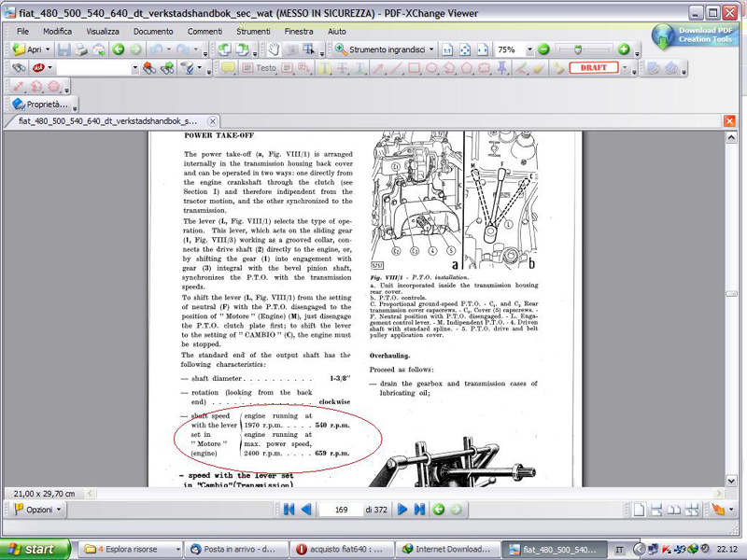Open the Strumenti menu
This screenshot has height=560, width=747.
point(253,31)
